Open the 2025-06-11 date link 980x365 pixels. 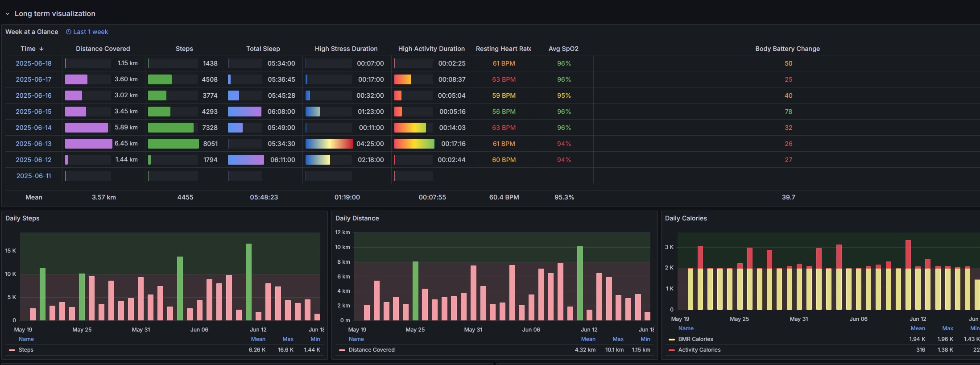click(x=33, y=176)
